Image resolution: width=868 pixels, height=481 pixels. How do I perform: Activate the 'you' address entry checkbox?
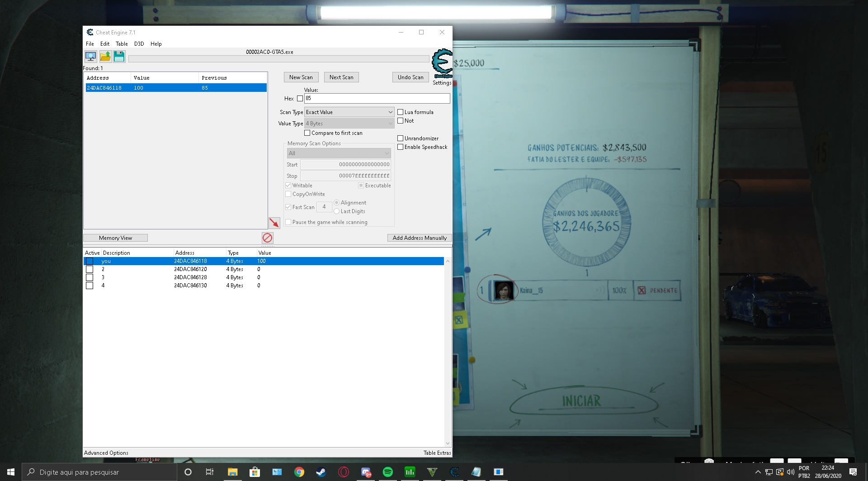point(90,261)
